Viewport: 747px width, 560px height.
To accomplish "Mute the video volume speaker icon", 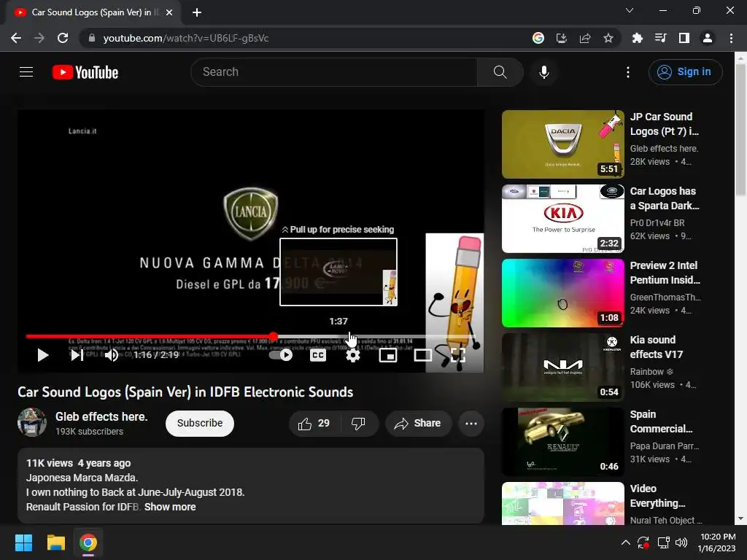I will click(x=112, y=355).
